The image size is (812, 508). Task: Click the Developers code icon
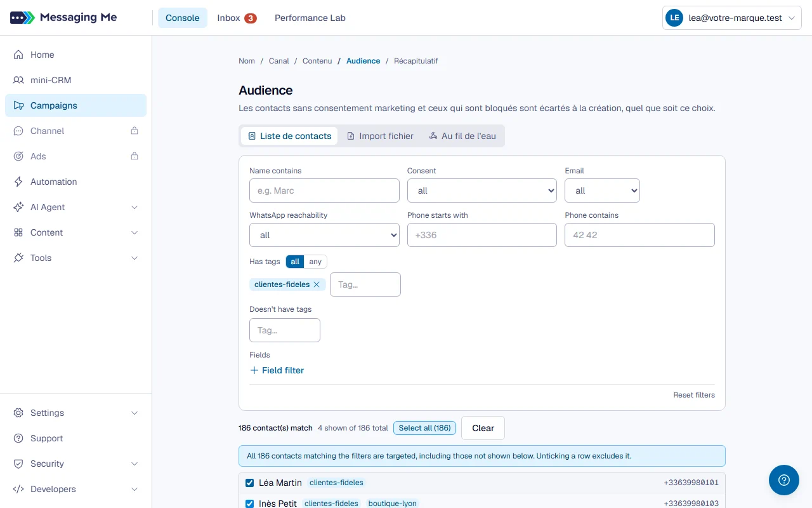tap(18, 489)
